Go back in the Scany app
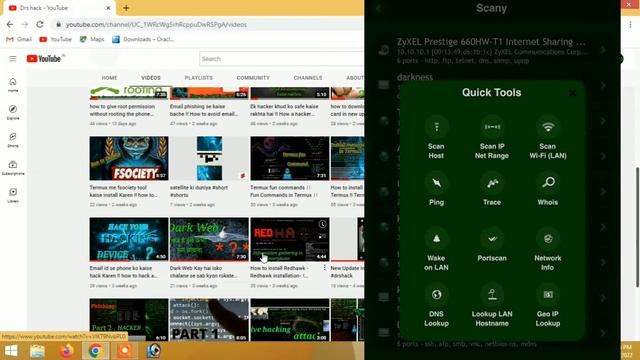Screen dimensions: 640x360 pyautogui.click(x=378, y=8)
